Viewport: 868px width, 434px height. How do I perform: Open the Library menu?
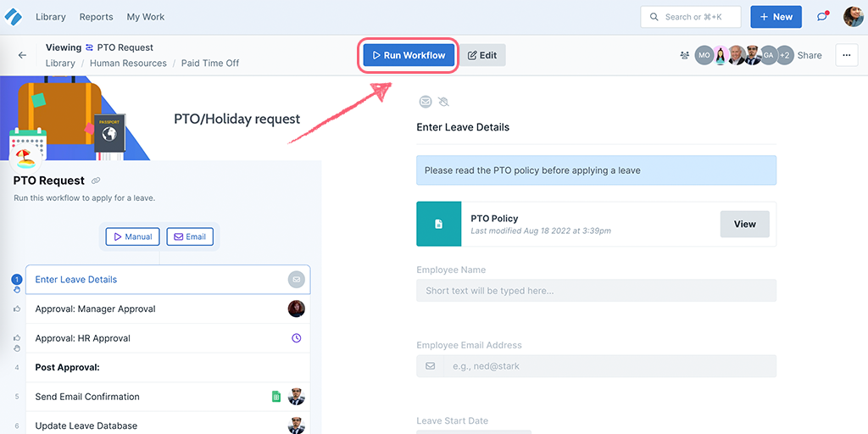(50, 17)
